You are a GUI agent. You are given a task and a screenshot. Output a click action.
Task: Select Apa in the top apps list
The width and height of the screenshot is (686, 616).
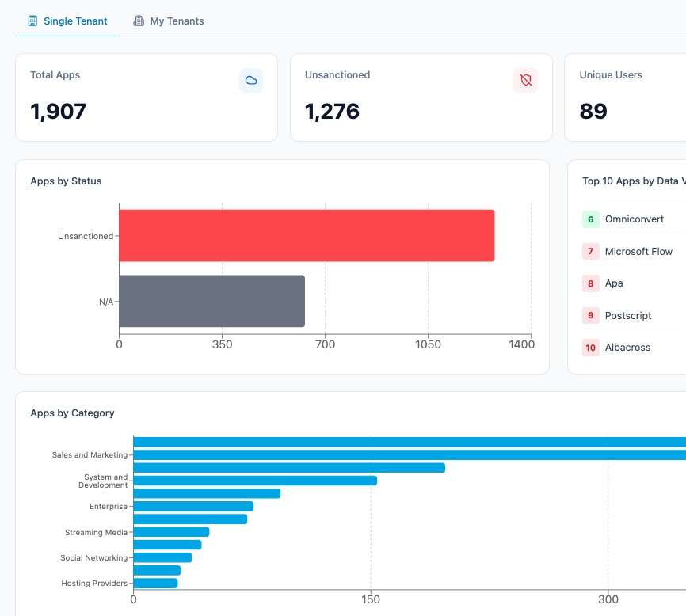coord(614,283)
